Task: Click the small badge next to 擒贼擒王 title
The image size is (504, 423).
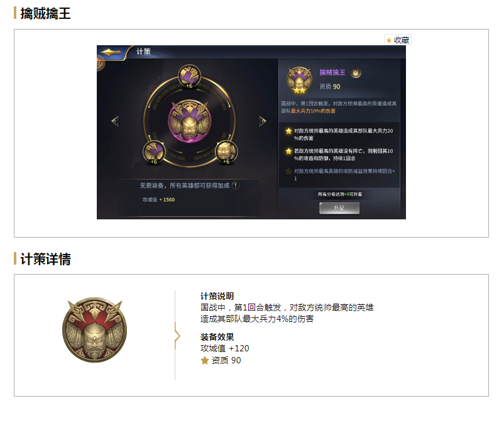Action: point(356,74)
